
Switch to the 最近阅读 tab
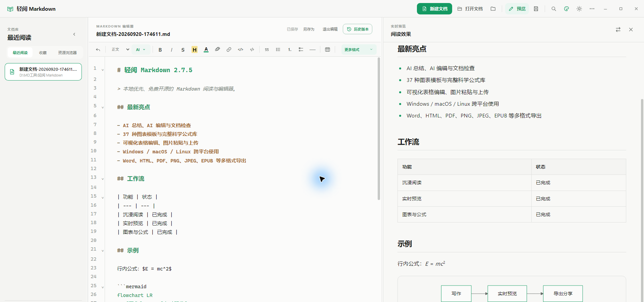click(x=20, y=53)
